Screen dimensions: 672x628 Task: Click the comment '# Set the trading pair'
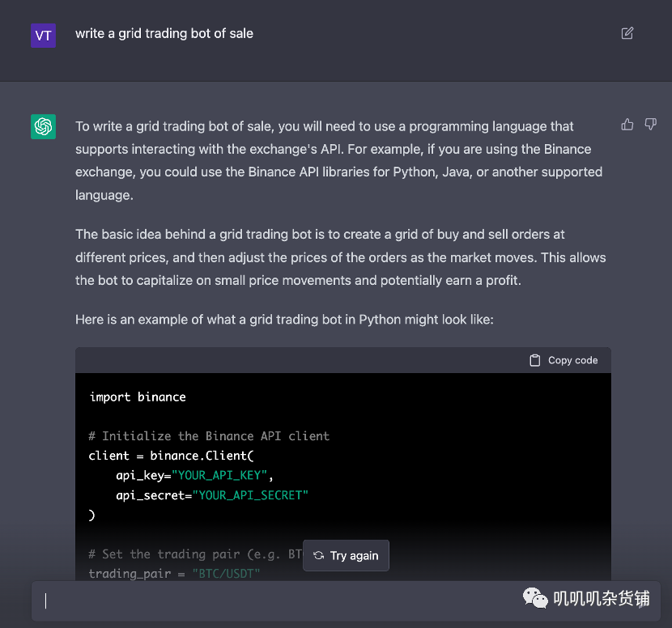coord(195,554)
